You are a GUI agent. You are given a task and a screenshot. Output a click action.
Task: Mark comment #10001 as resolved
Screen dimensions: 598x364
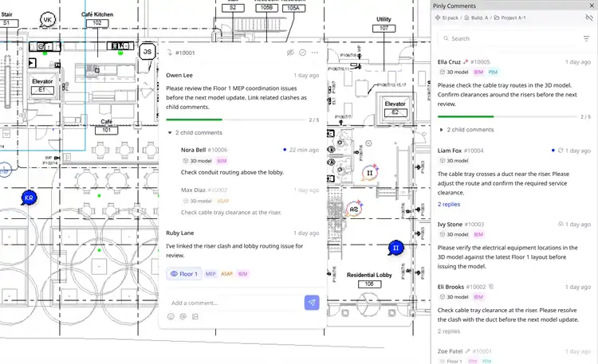pos(302,53)
